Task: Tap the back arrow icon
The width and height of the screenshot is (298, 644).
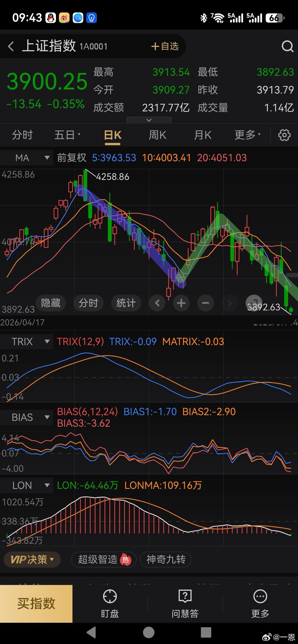Action: 11,47
